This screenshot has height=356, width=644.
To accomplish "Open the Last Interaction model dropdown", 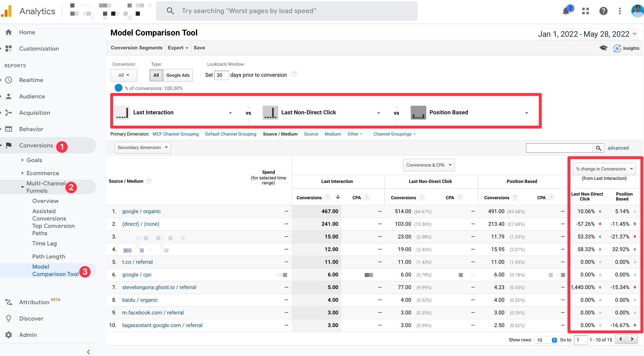I will pyautogui.click(x=174, y=113).
